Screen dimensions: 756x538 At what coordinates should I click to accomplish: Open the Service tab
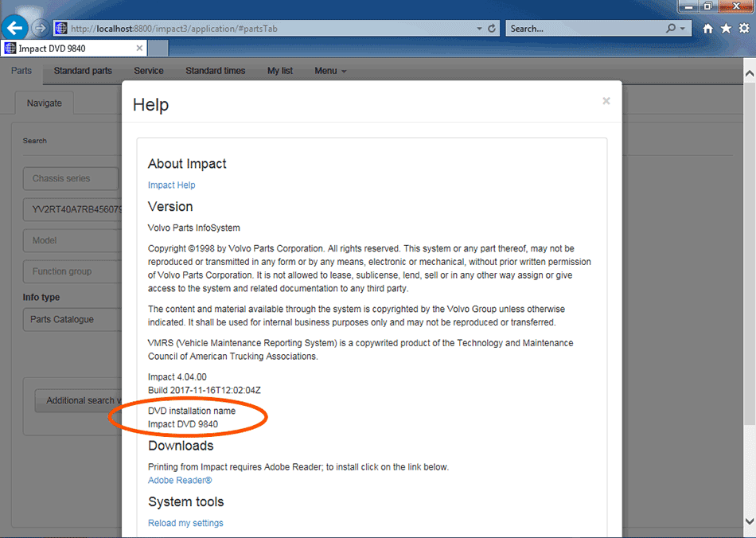click(x=149, y=71)
